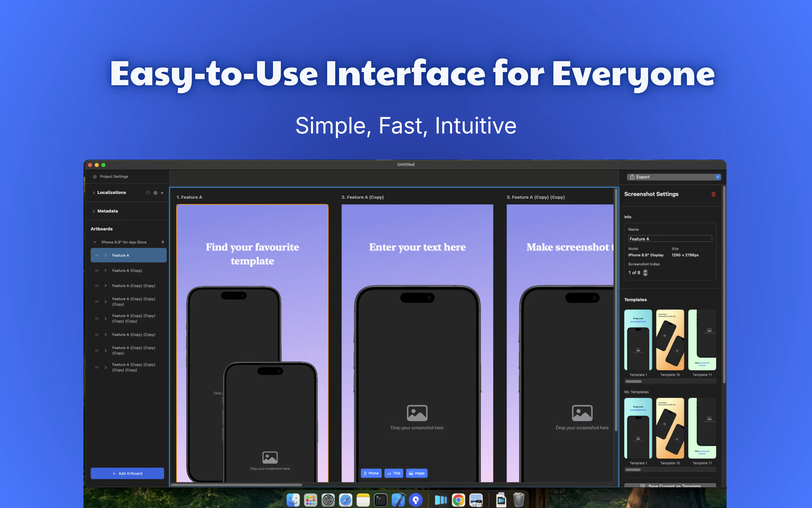The height and width of the screenshot is (508, 812).
Task: Click the My Templates horizontal scrollbar
Action: [633, 470]
